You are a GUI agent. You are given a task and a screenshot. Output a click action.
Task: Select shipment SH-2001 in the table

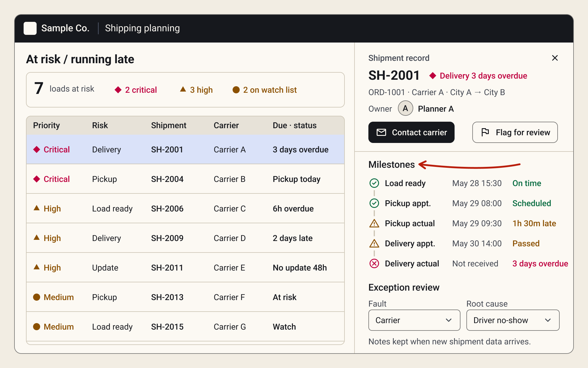(185, 149)
